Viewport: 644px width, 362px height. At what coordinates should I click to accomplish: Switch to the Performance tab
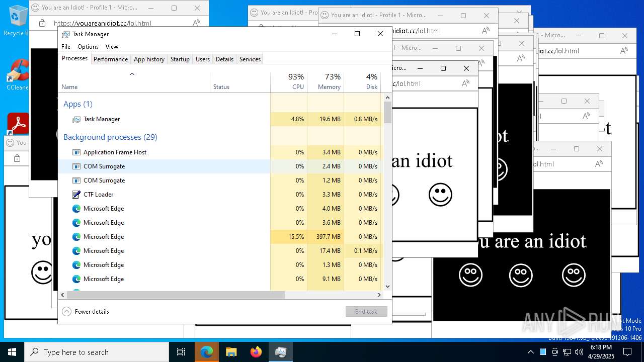(111, 59)
